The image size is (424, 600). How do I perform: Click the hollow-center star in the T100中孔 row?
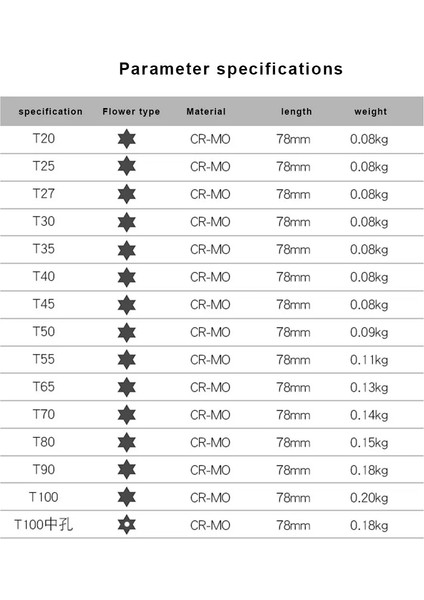coord(127,524)
